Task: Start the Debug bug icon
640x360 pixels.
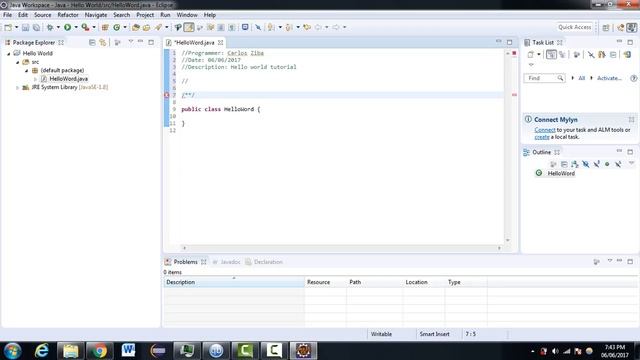Action: pos(50,27)
